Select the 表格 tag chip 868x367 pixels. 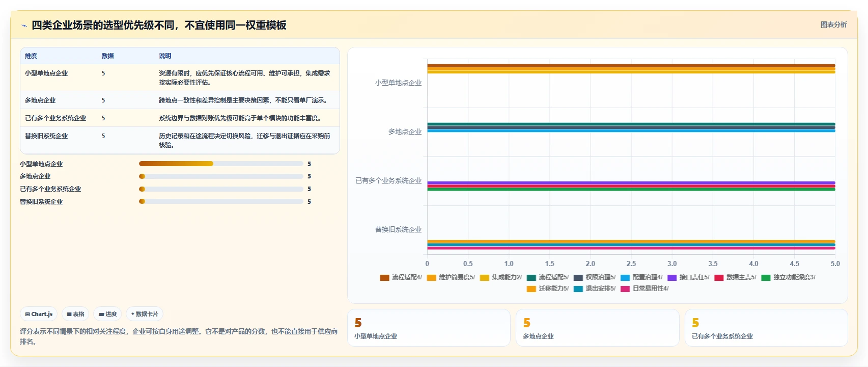click(75, 314)
